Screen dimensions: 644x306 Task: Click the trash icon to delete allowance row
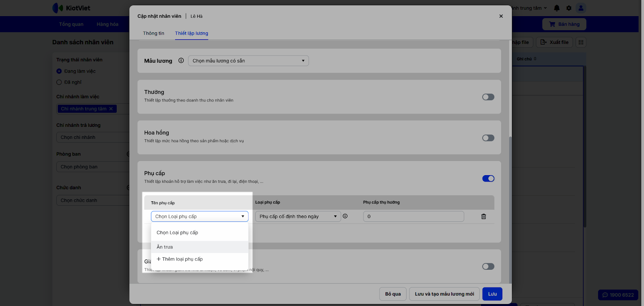[x=483, y=217]
